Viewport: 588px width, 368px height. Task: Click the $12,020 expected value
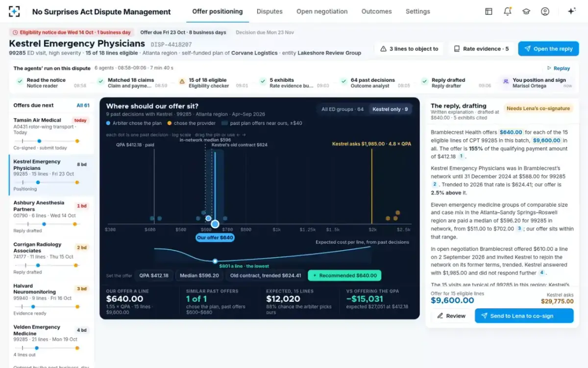coord(283,299)
